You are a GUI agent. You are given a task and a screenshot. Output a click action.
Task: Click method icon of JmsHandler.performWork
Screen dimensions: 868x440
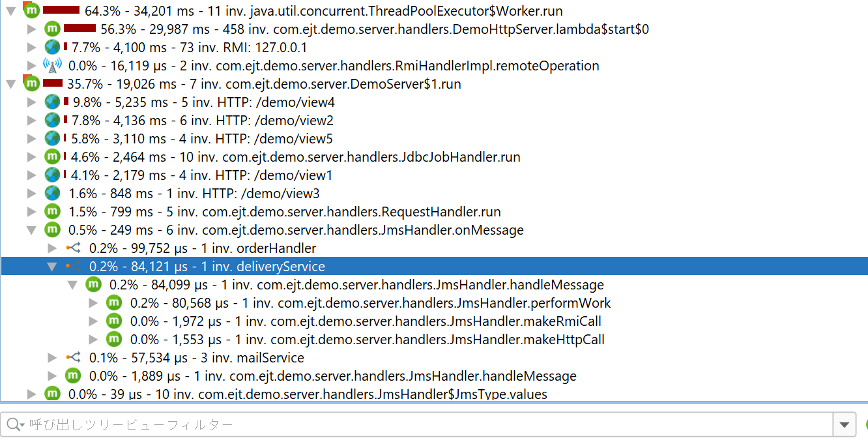[115, 303]
